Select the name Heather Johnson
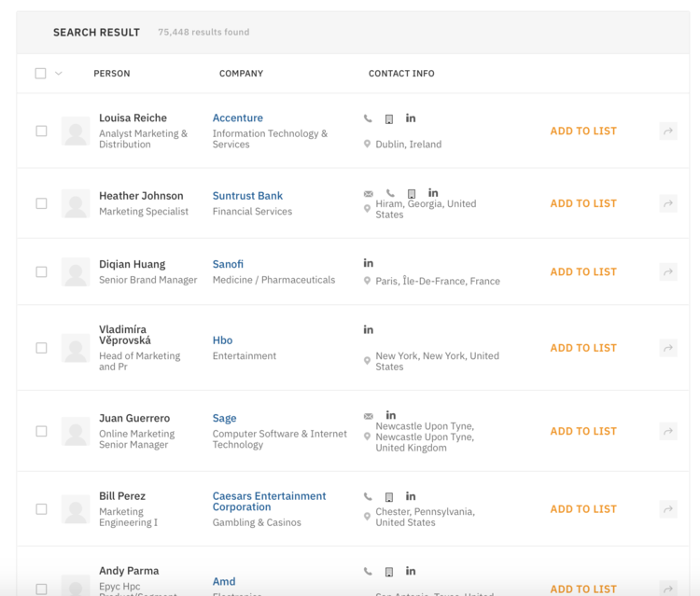Image resolution: width=700 pixels, height=596 pixels. point(141,196)
